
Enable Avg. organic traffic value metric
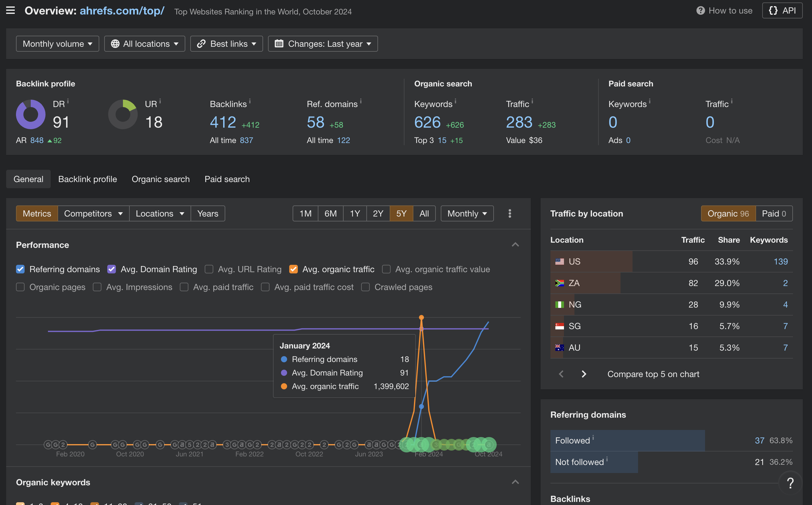(386, 269)
